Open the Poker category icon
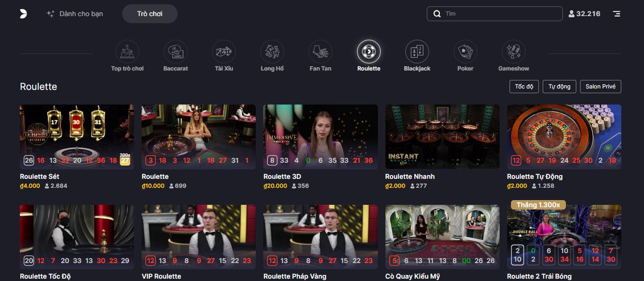This screenshot has width=644, height=281. coord(465,52)
